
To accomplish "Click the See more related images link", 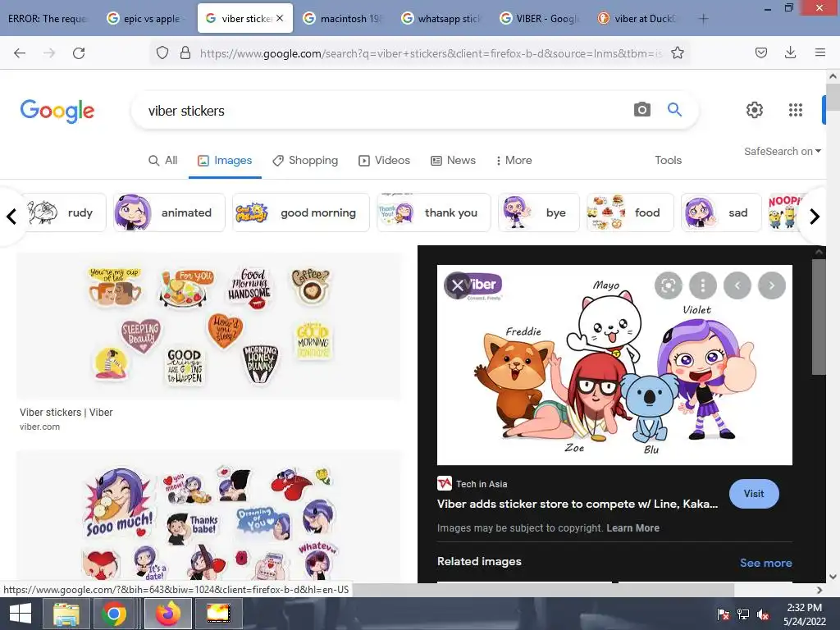I will [765, 563].
